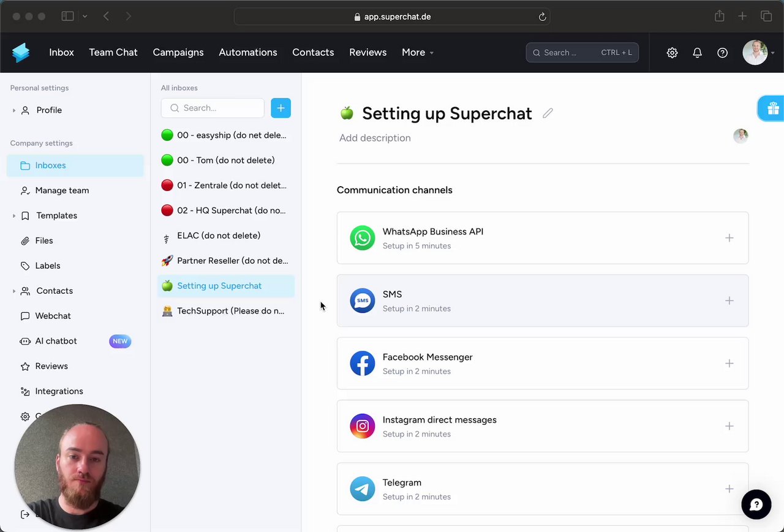
Task: Open Team Chat in top navigation
Action: click(113, 53)
